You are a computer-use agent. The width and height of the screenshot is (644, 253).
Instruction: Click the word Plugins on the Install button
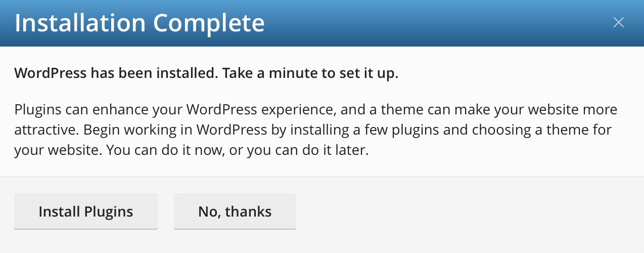pyautogui.click(x=109, y=212)
